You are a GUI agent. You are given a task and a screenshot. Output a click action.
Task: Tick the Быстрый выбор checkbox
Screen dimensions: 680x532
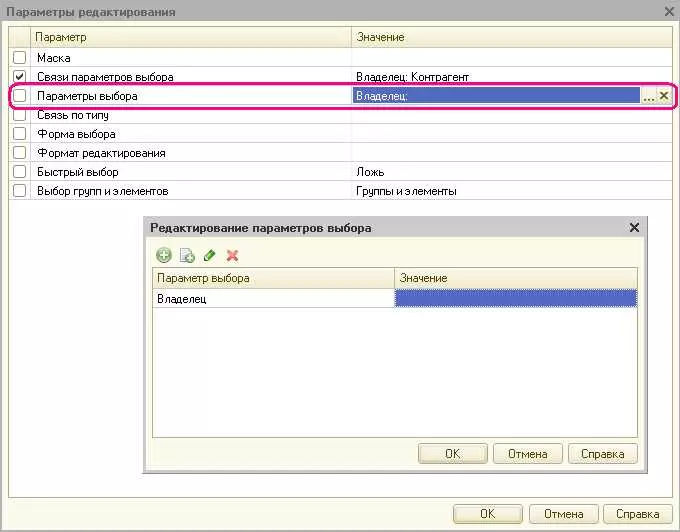click(x=20, y=172)
